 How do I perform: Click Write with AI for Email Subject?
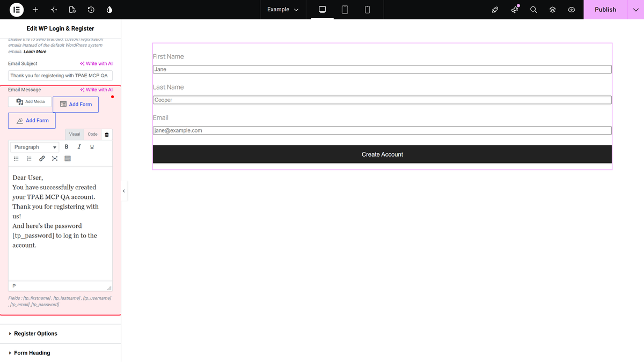tap(97, 63)
